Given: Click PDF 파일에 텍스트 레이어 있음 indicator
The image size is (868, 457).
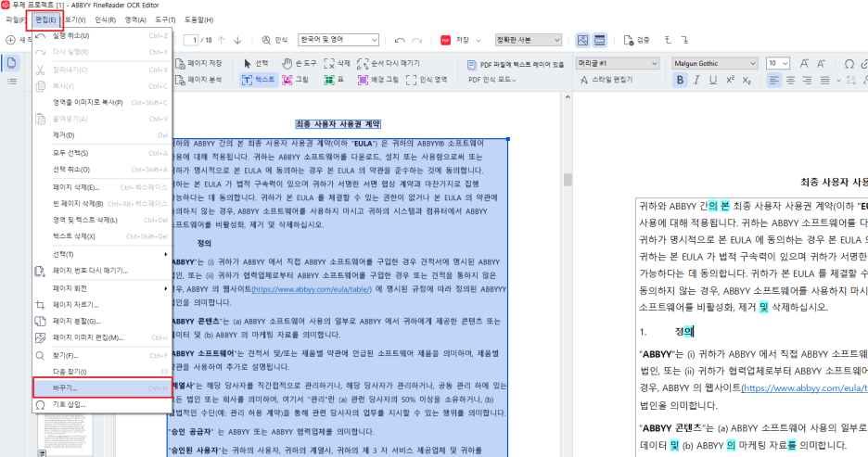Looking at the screenshot, I should [x=516, y=65].
